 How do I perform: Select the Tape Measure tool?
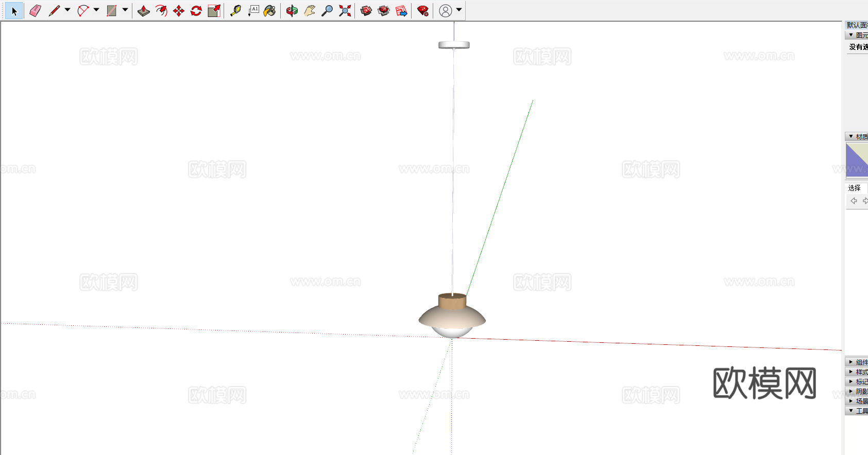point(236,11)
